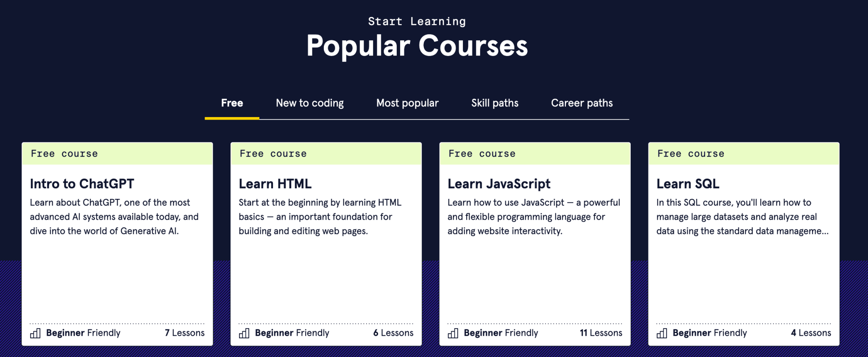Click the Intro to ChatGPT course description
Image resolution: width=868 pixels, height=357 pixels.
point(114,217)
